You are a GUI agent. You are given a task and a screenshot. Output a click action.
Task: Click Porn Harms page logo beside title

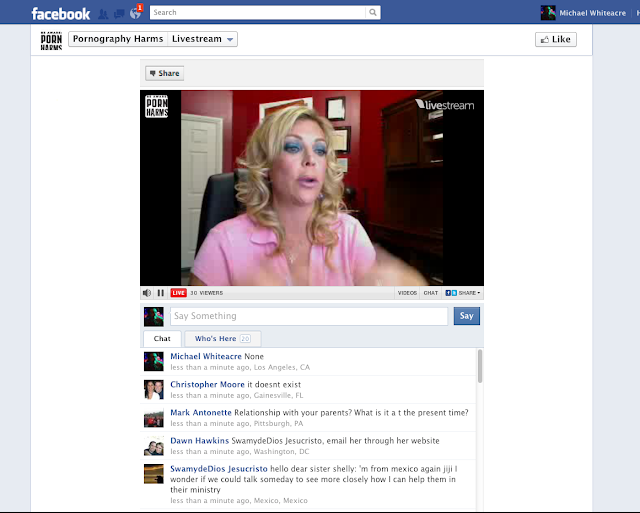click(51, 40)
